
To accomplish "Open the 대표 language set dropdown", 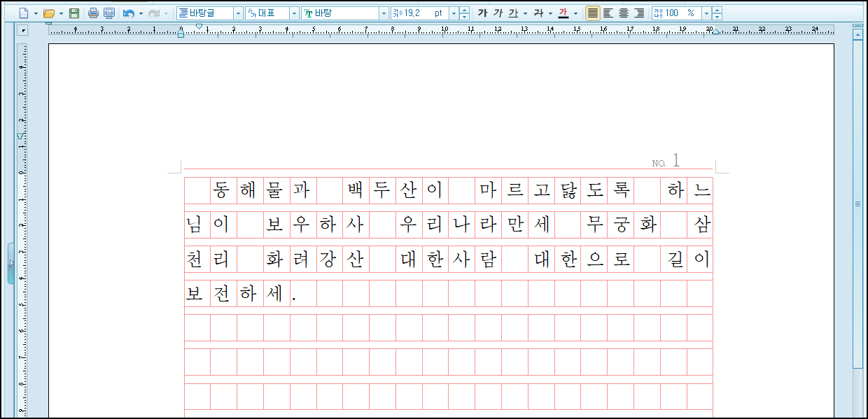I will tap(295, 13).
